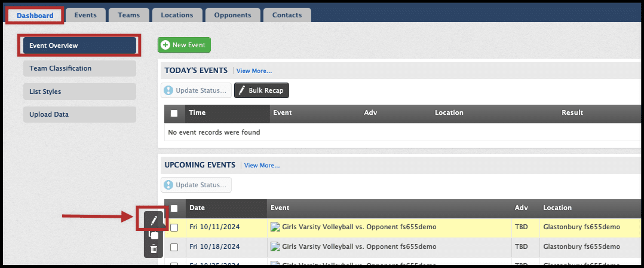Click the UPCOMING EVENTS heading
Image resolution: width=644 pixels, height=268 pixels.
(200, 165)
